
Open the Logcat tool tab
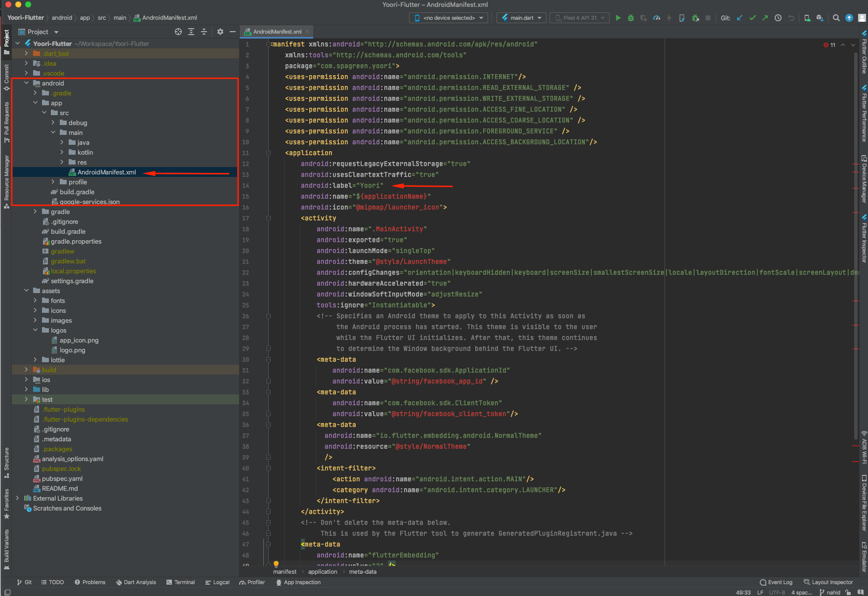coord(217,582)
